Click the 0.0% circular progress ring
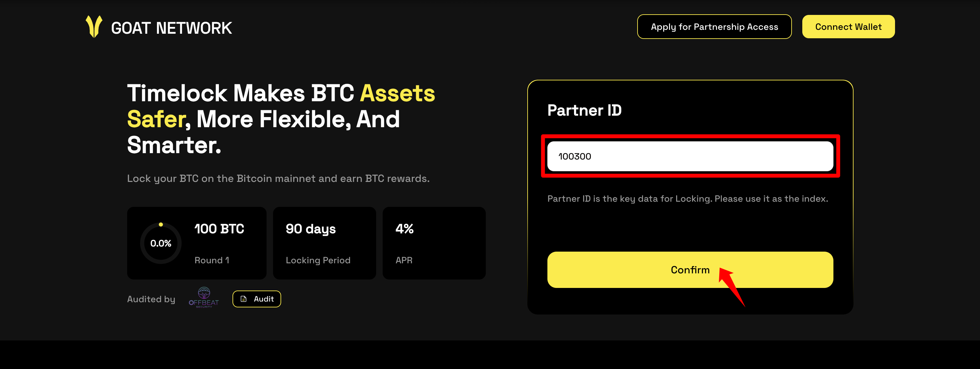Screen dimensions: 980x369 pos(161,243)
